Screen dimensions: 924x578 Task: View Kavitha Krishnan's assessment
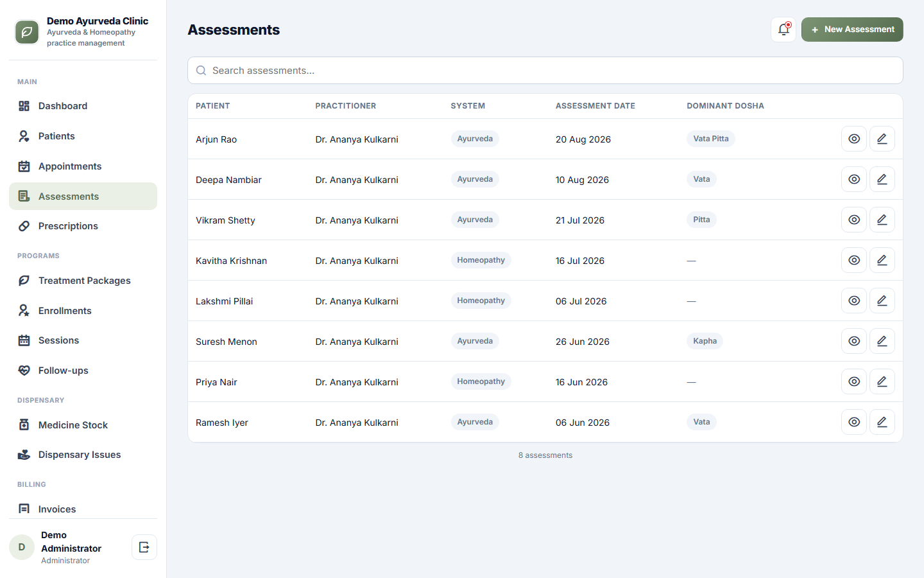click(x=854, y=260)
